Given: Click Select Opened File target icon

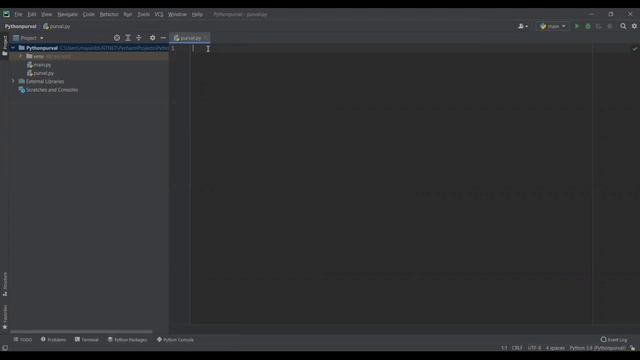Looking at the screenshot, I should pyautogui.click(x=117, y=38).
